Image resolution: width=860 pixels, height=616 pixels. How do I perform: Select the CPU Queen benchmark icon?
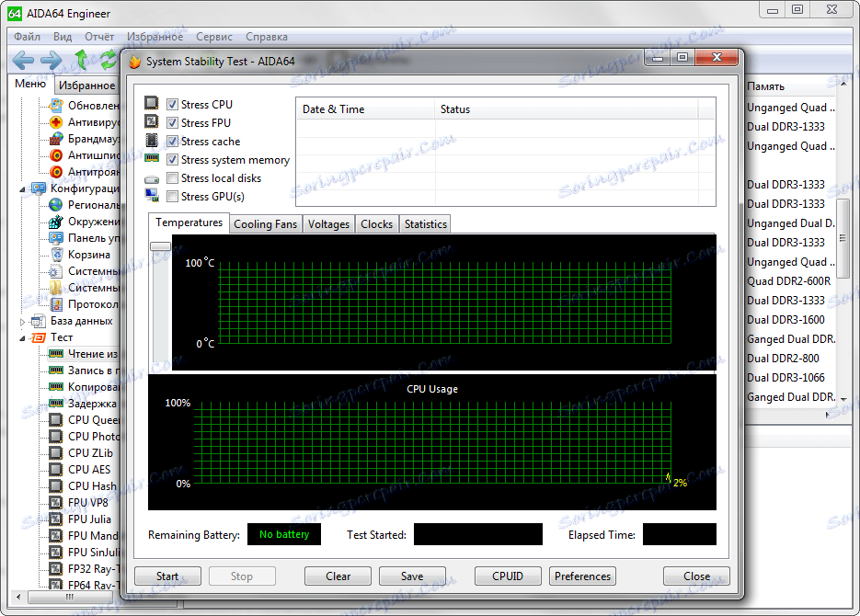coord(57,420)
